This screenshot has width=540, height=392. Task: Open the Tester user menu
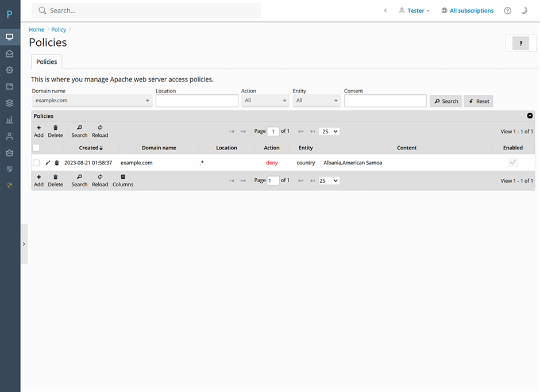coord(414,10)
